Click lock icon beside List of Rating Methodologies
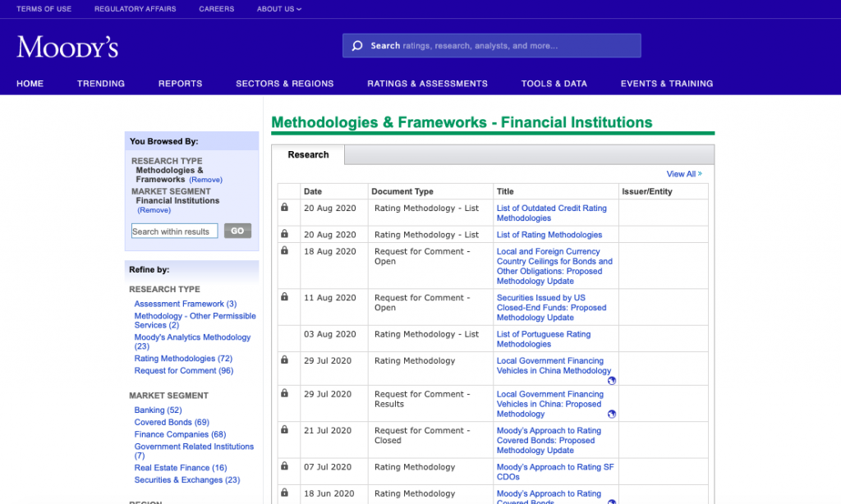This screenshot has height=504, width=841. point(285,234)
